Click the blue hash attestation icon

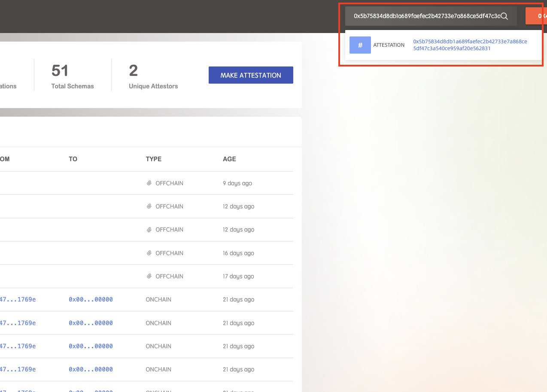tap(360, 45)
